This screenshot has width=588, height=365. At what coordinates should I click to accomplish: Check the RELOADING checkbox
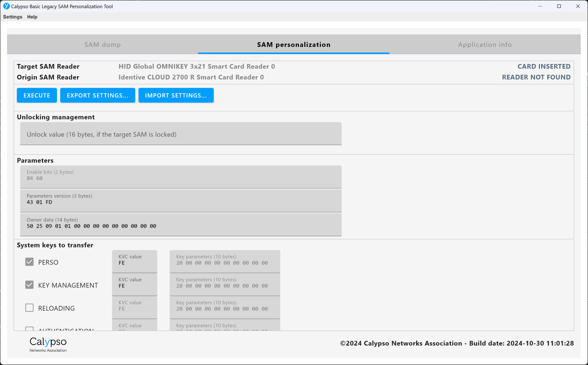tap(30, 308)
